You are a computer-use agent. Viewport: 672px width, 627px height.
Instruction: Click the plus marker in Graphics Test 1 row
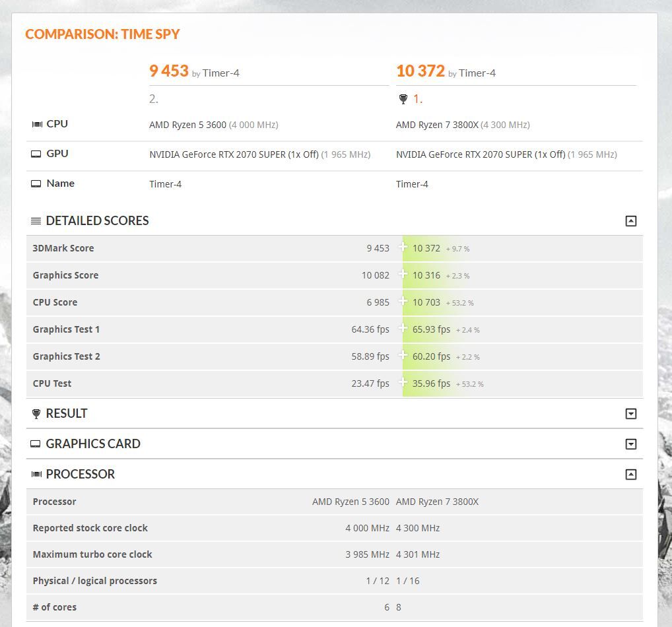point(403,327)
